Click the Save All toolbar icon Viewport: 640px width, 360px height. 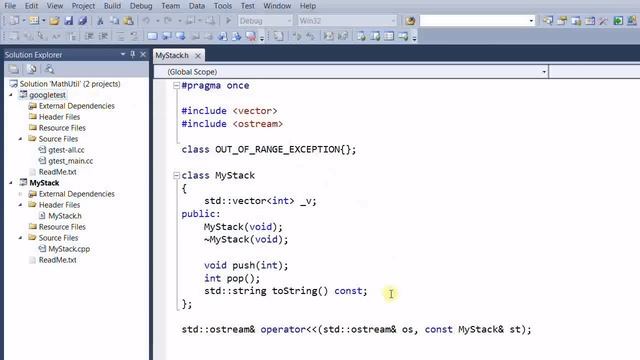(x=82, y=20)
